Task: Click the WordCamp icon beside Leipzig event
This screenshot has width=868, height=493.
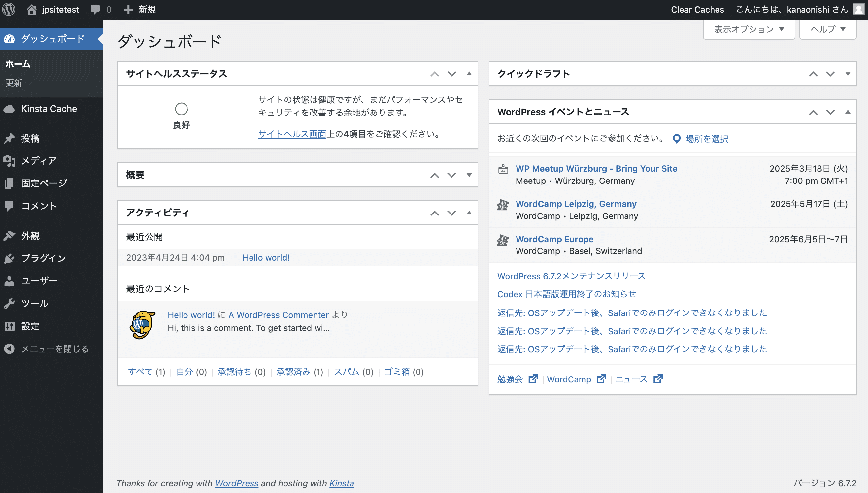Action: pos(503,205)
